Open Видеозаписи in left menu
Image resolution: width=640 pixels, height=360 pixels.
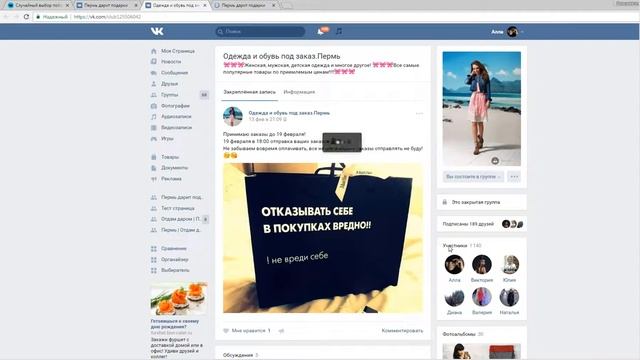coord(176,127)
